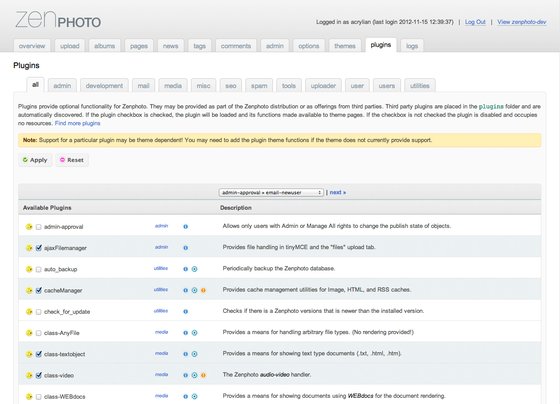Open the logs tab
560x404 pixels.
412,46
